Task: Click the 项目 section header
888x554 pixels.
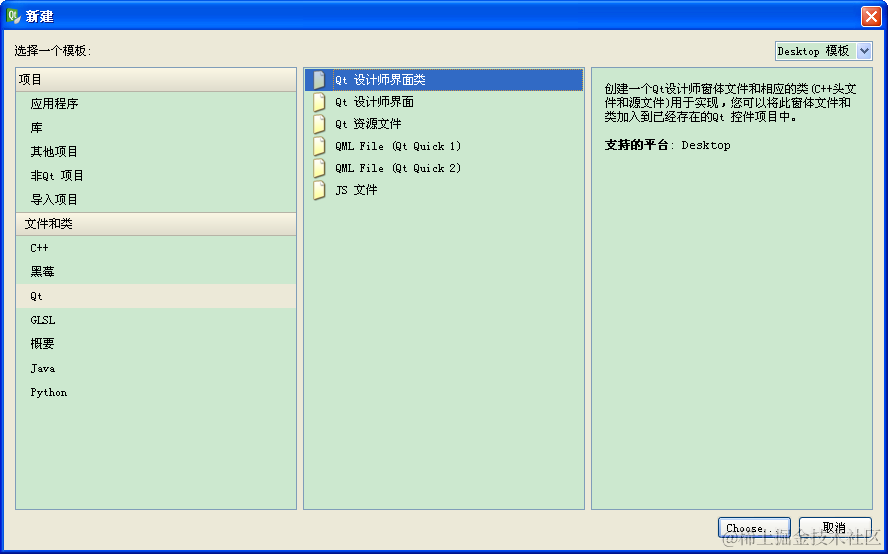Action: (x=156, y=80)
